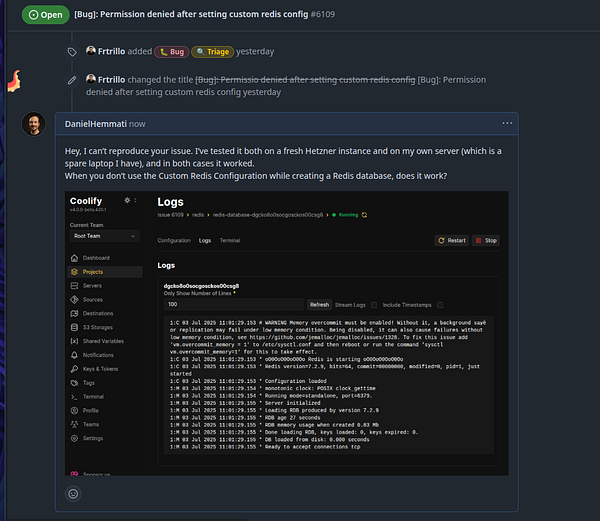Image resolution: width=600 pixels, height=521 pixels.
Task: Open DanielHemmati's avatar profile picture
Action: pos(34,124)
